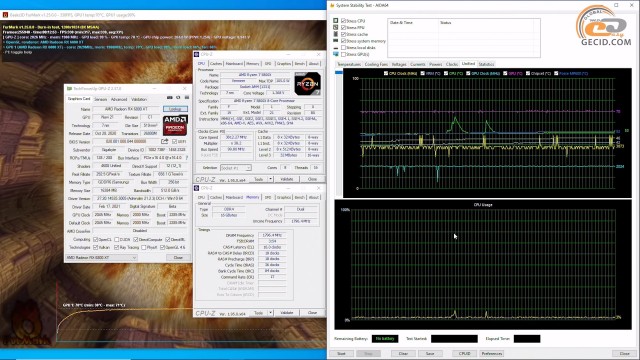Click Core Speed value in upper CPU-Z
The image size is (640, 360).
pyautogui.click(x=236, y=137)
